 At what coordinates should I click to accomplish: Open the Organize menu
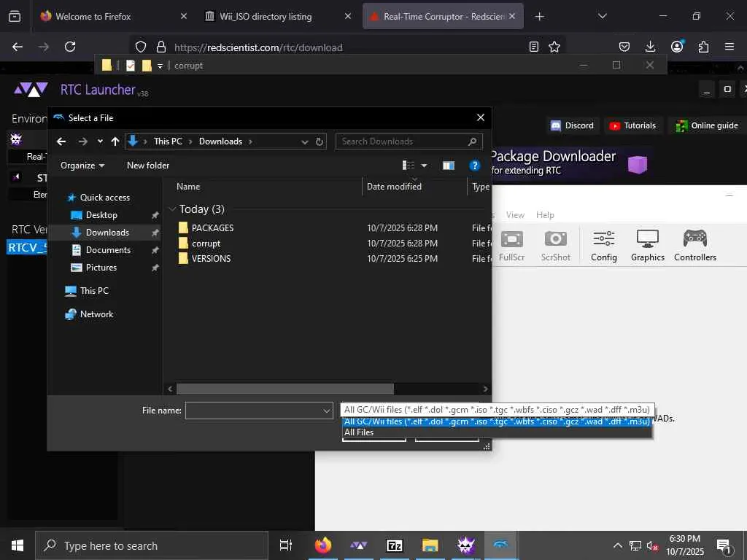coord(82,166)
